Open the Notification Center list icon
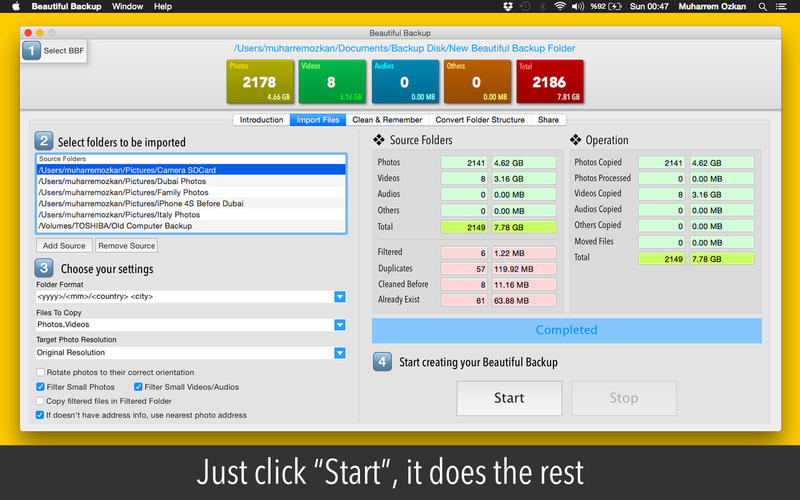800x500 pixels. pyautogui.click(x=781, y=7)
